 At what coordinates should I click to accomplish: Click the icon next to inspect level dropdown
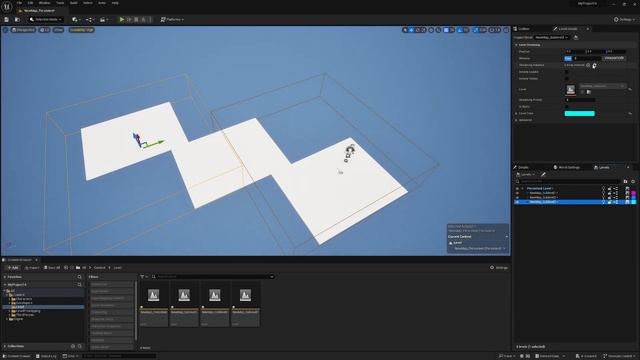576,37
